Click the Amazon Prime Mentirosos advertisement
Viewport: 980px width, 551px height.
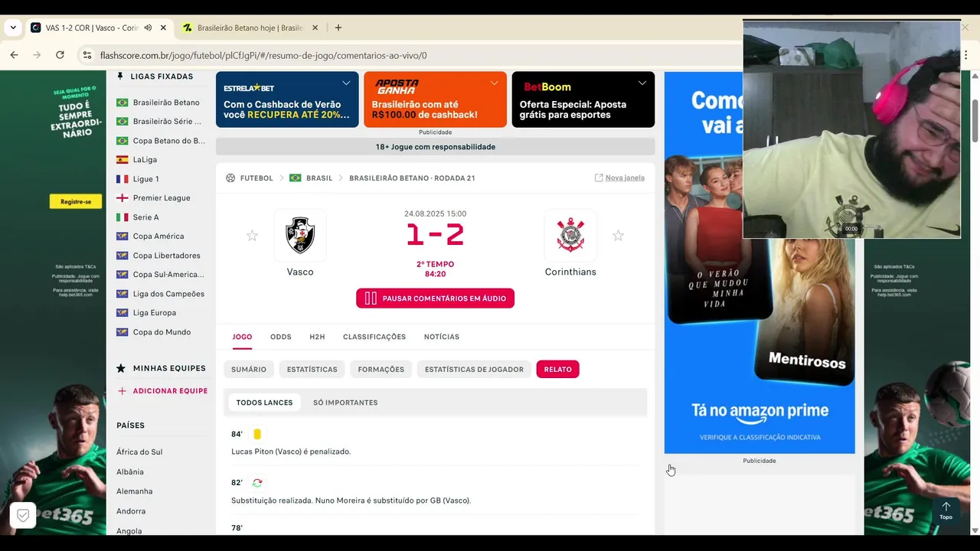(x=759, y=262)
